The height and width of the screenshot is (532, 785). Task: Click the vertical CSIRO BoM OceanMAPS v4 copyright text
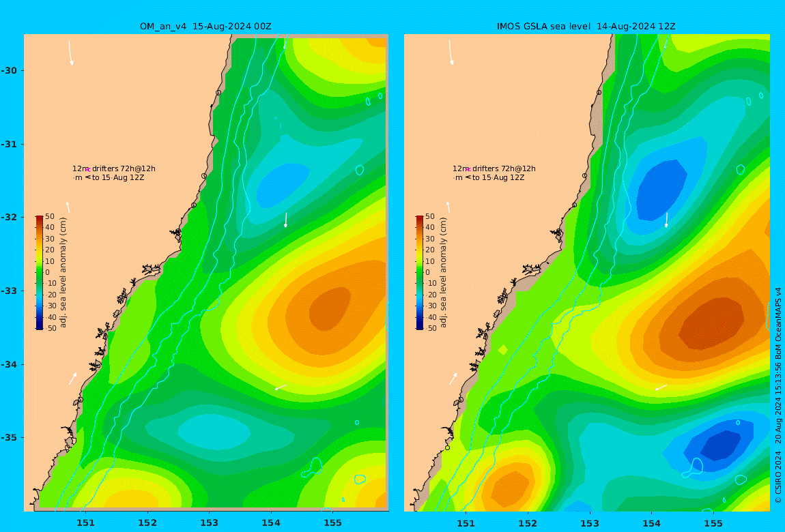(778, 395)
